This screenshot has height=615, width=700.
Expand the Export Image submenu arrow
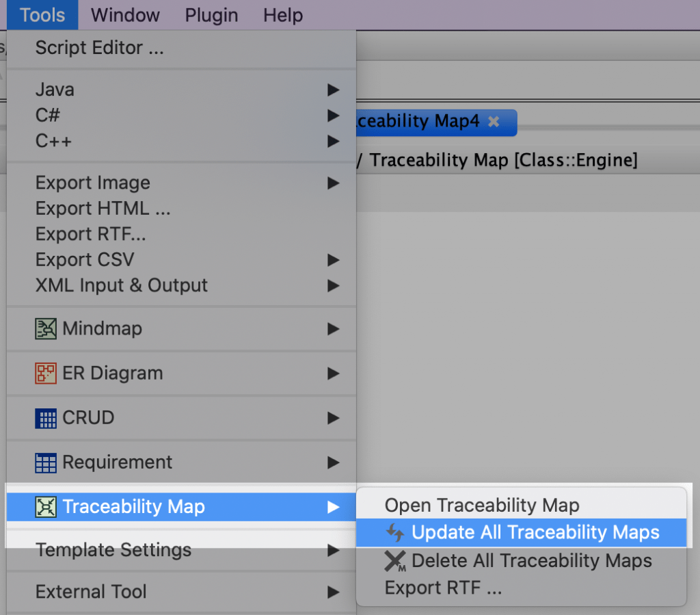pyautogui.click(x=333, y=183)
